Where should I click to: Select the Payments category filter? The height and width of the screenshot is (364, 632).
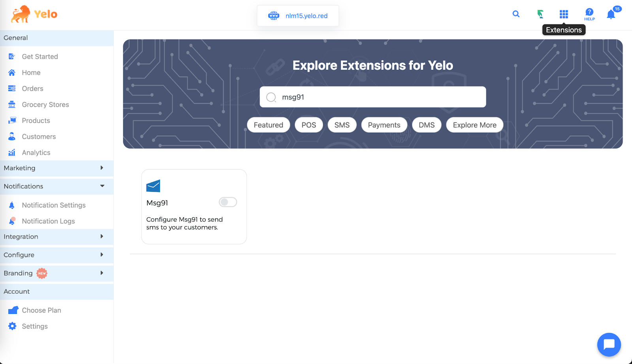click(384, 125)
